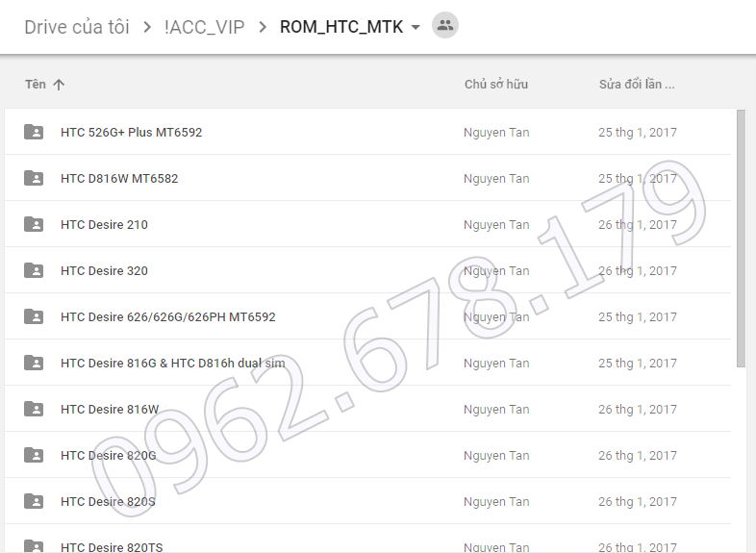Select the HTC Desire 816G dual sim folder icon
The width and height of the screenshot is (756, 553).
click(x=34, y=363)
